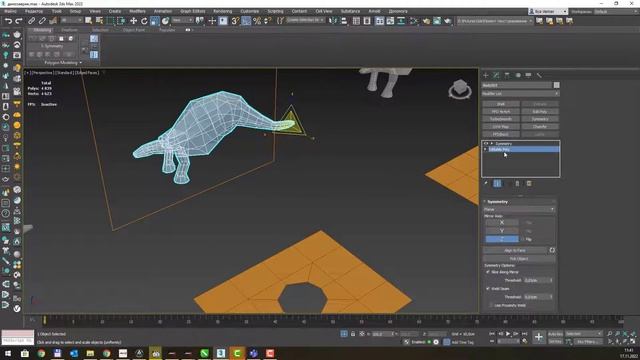Click the Configure Modifier Sets icon
The image size is (640, 360).
click(529, 184)
